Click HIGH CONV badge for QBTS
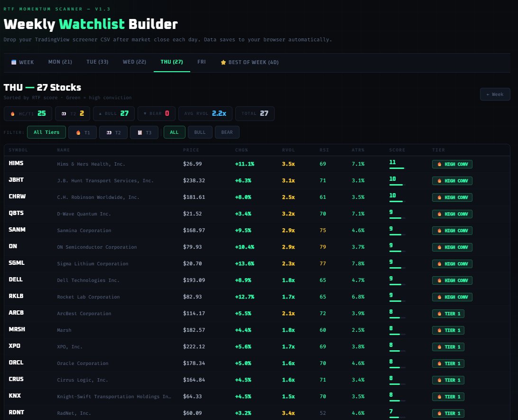 click(x=452, y=214)
